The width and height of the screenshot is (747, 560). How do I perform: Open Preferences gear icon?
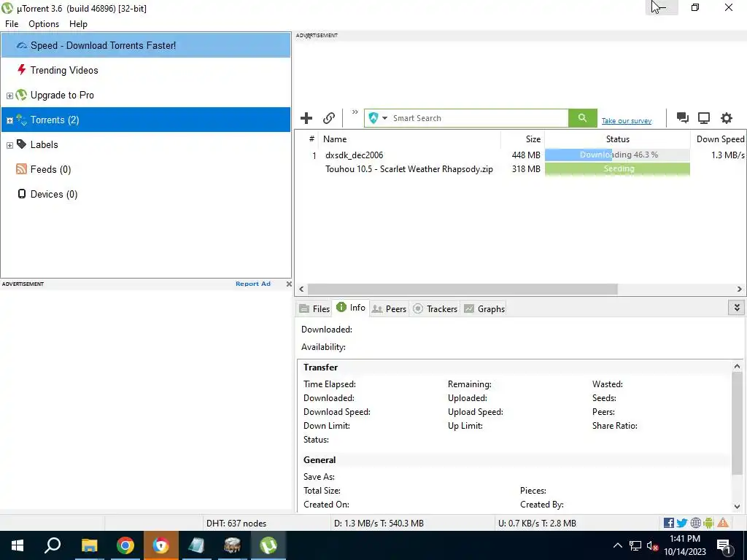click(x=726, y=118)
